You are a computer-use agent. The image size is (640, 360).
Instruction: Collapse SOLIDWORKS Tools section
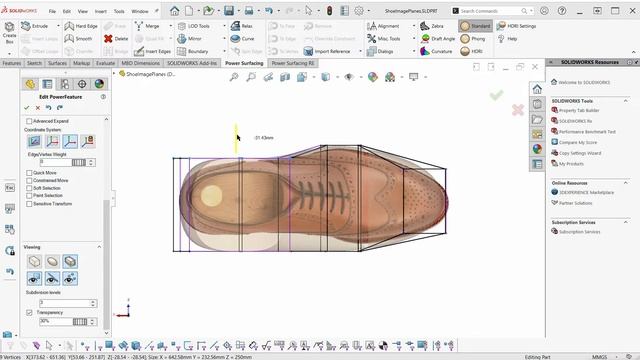tap(625, 101)
